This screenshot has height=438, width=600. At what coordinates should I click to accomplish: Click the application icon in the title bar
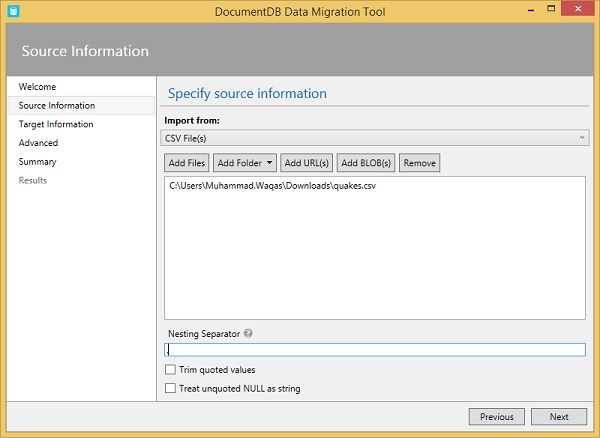point(12,11)
